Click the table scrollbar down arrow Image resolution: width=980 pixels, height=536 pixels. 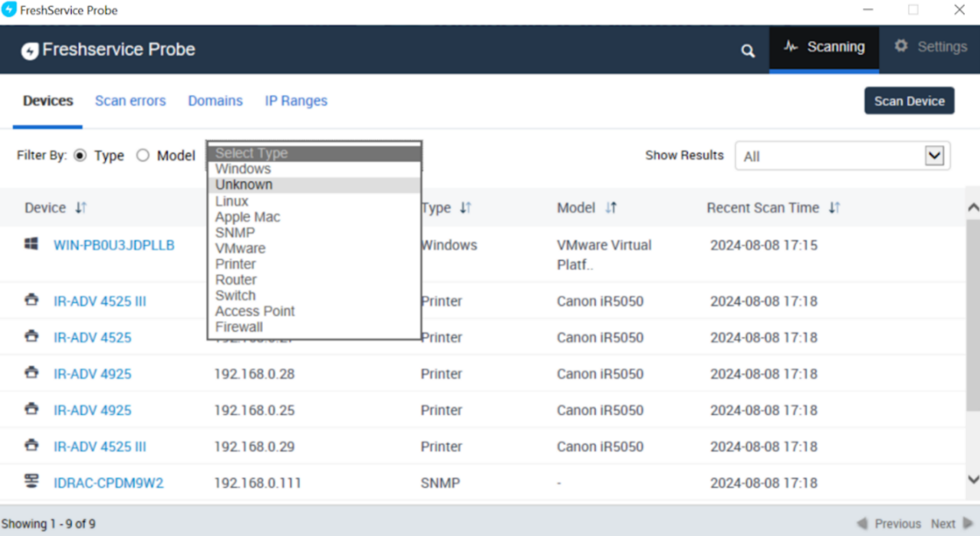[x=973, y=479]
